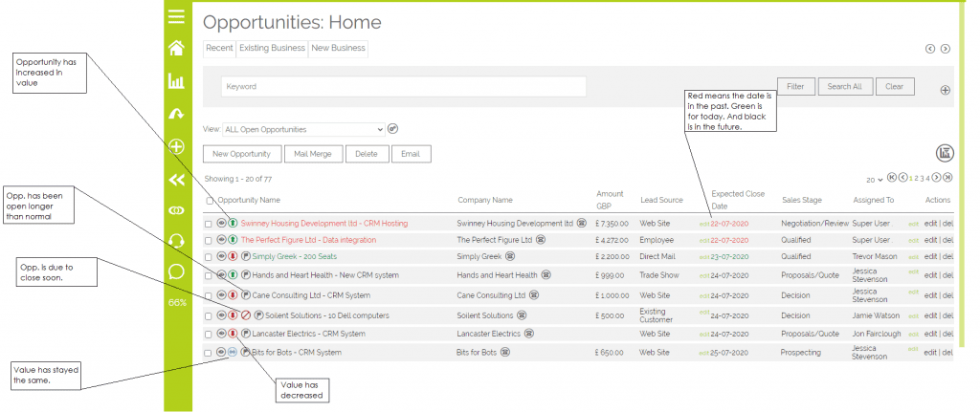
Task: Click the chart export icon above table
Action: pyautogui.click(x=944, y=154)
